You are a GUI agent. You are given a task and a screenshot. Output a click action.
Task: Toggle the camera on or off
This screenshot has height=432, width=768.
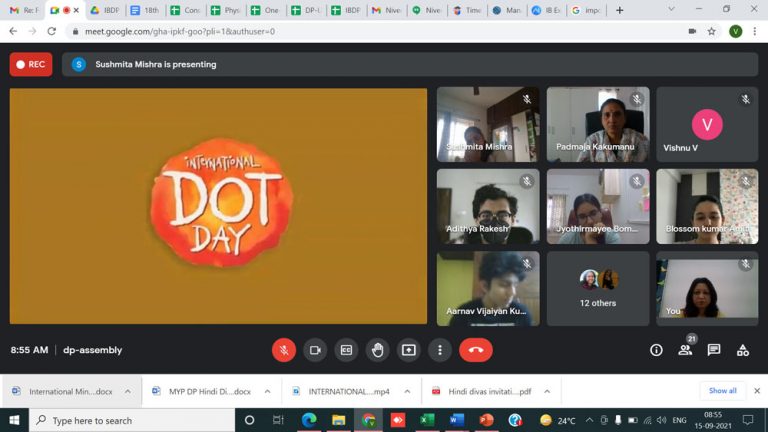coord(315,350)
